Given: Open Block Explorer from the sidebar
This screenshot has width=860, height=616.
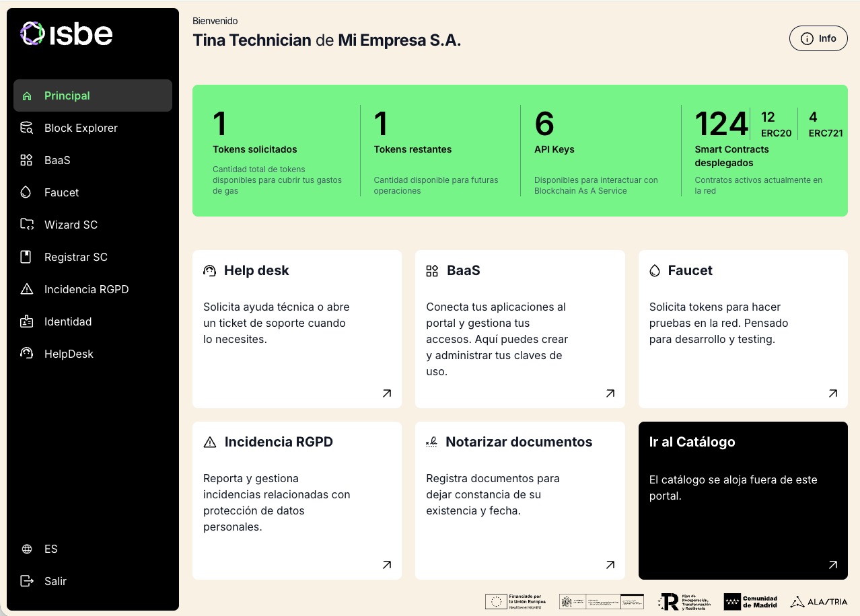Looking at the screenshot, I should tap(93, 128).
